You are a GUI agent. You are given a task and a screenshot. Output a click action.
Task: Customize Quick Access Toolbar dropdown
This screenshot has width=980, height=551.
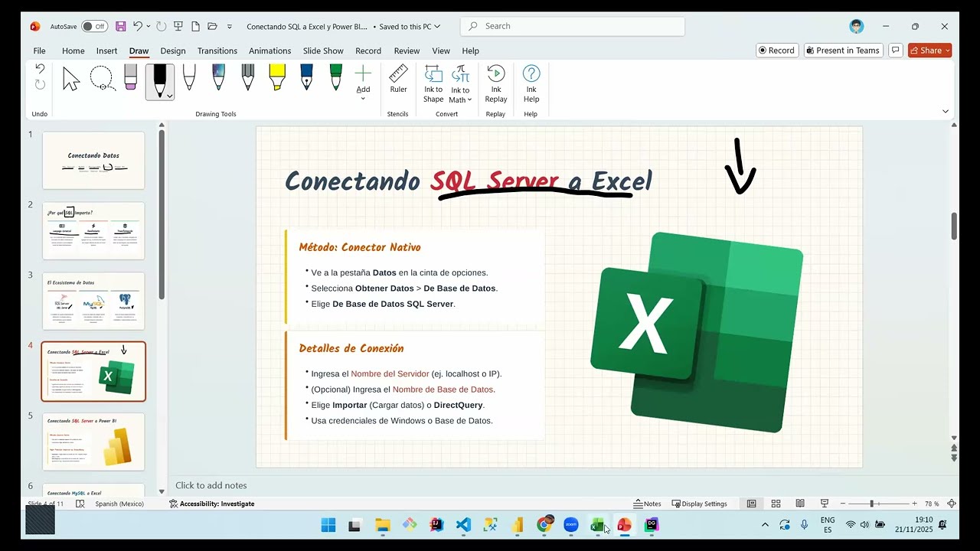click(230, 26)
